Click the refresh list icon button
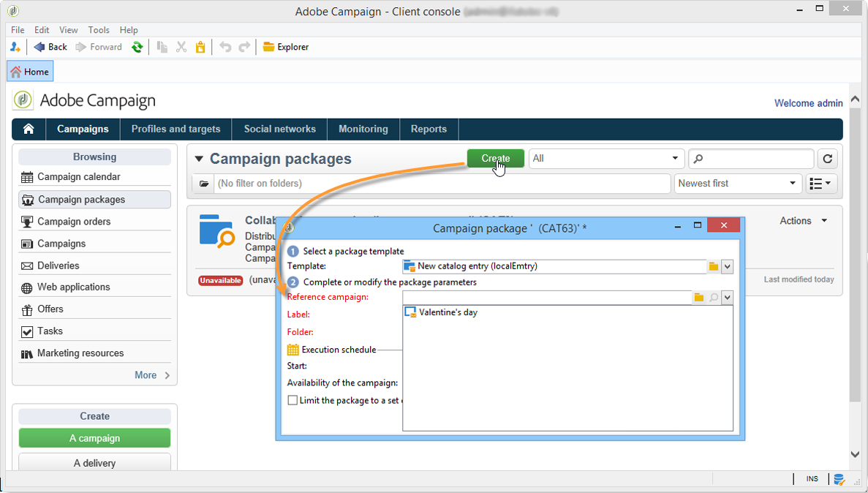The width and height of the screenshot is (868, 493). [828, 159]
